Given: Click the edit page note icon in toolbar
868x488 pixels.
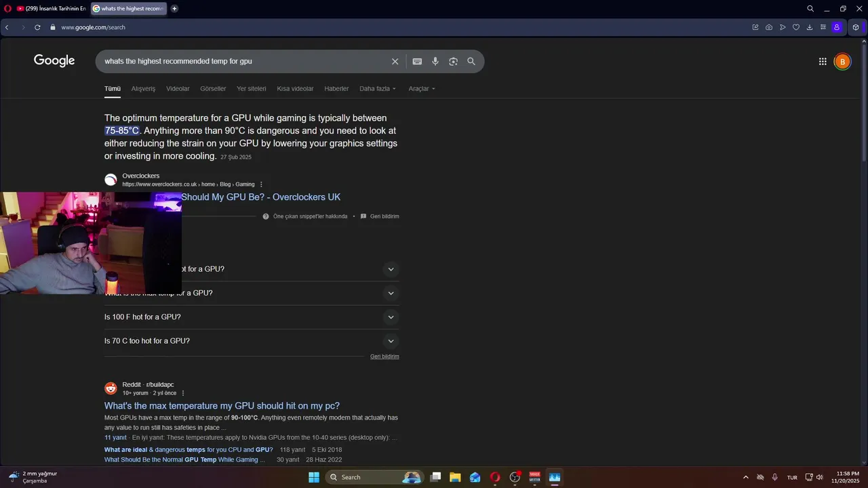Looking at the screenshot, I should [755, 27].
